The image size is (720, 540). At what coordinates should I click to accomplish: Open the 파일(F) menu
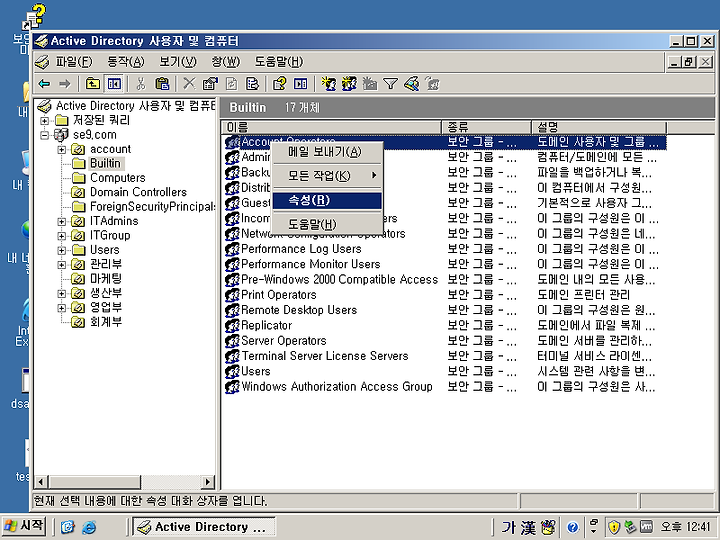coord(73,62)
